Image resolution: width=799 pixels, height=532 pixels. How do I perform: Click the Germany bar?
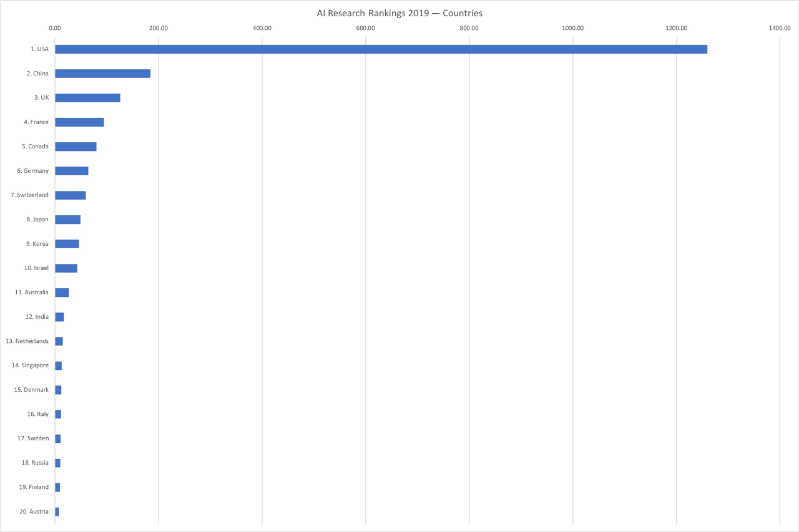coord(72,171)
